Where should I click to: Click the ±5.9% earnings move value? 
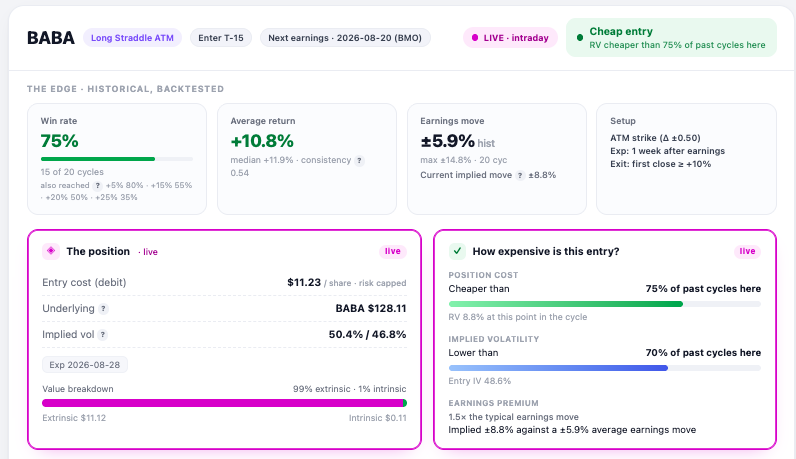(447, 141)
